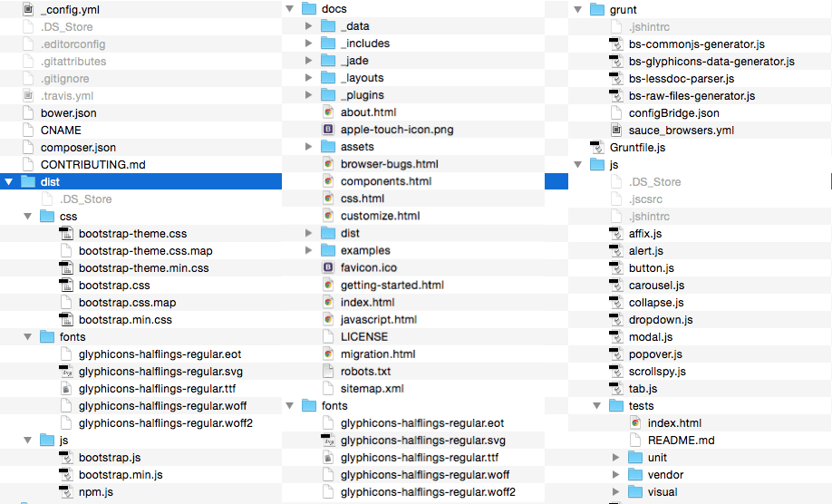Select modal.js file name
This screenshot has height=504, width=832.
coord(651,337)
